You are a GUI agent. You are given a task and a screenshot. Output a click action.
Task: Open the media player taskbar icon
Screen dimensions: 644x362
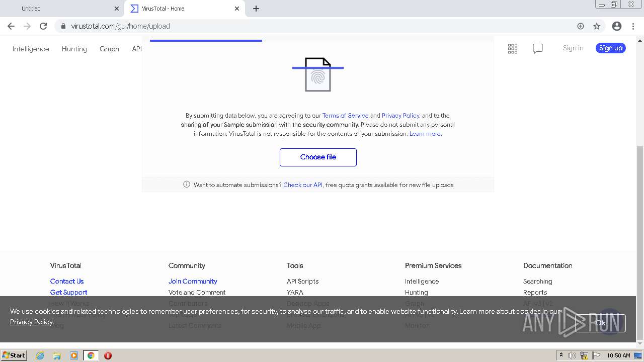pos(74,355)
